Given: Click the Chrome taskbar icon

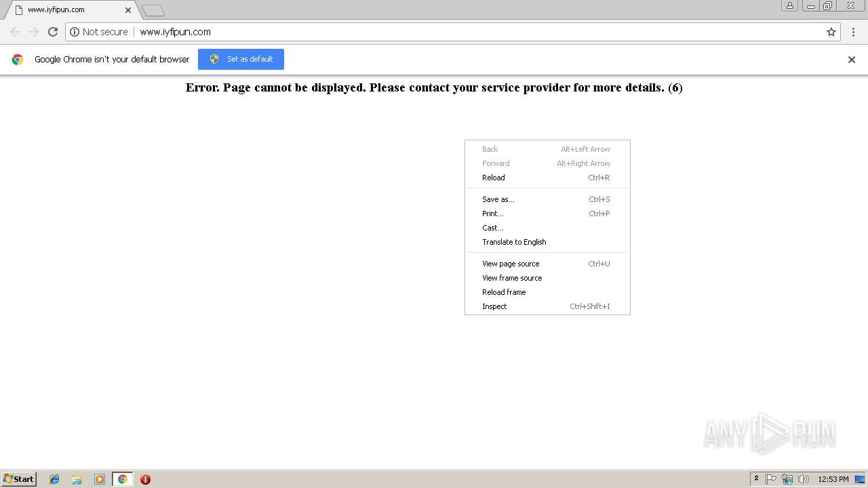Looking at the screenshot, I should [122, 479].
